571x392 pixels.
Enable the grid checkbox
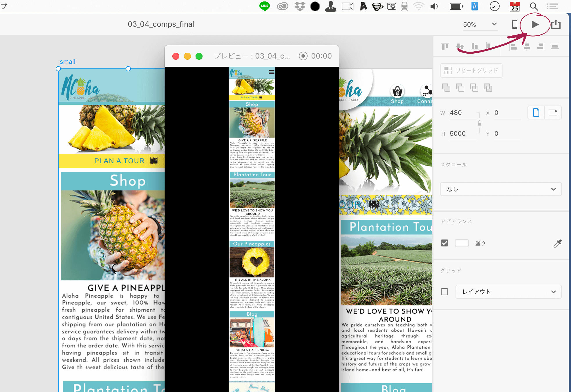pyautogui.click(x=444, y=292)
